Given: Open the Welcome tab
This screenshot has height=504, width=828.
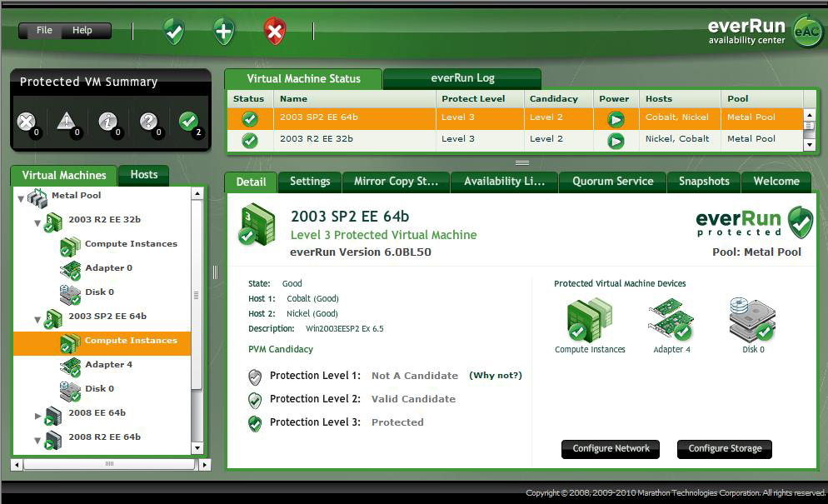Looking at the screenshot, I should coord(776,182).
